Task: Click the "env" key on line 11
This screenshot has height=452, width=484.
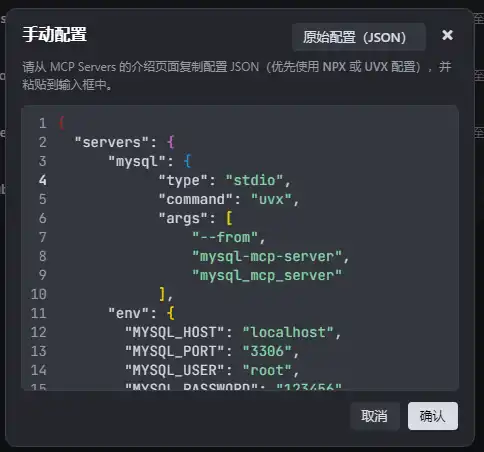Action: pos(128,313)
